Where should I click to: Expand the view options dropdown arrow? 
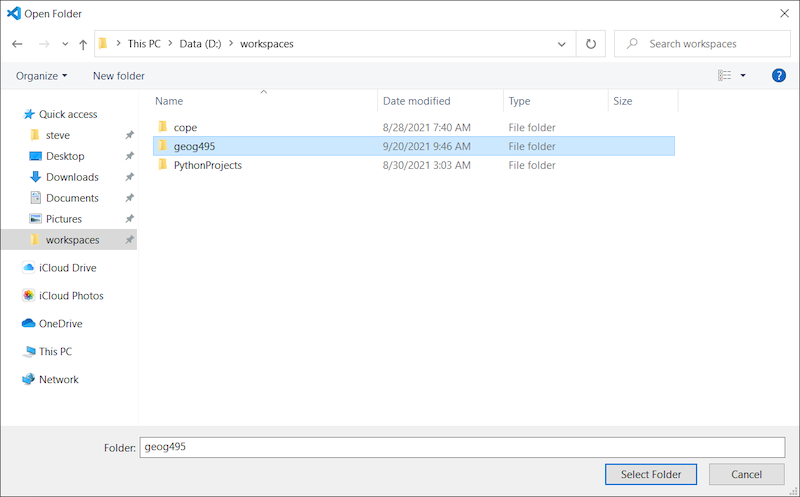point(743,76)
